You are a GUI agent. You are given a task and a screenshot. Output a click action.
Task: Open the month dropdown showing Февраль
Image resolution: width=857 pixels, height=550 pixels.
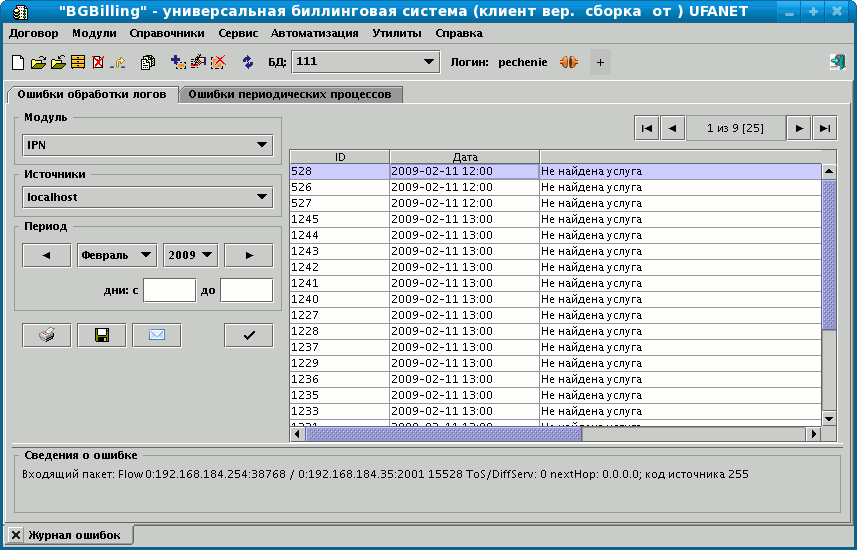coord(117,255)
